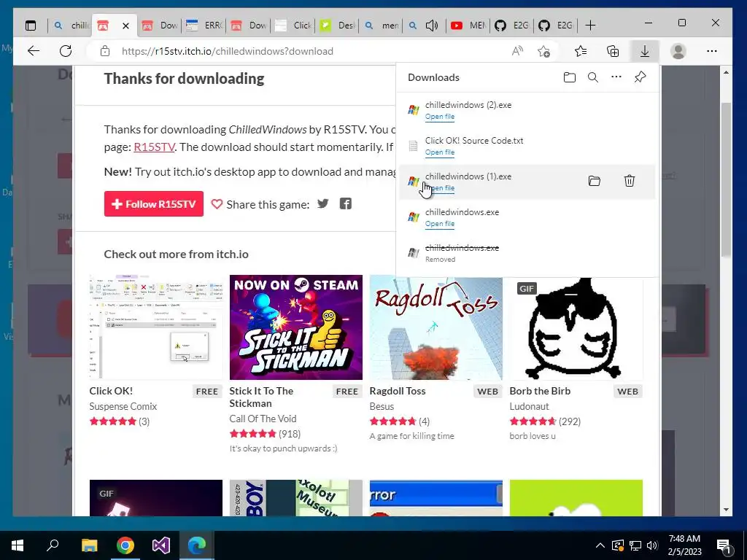
Task: Delete chilledwindows (1).exe download entry
Action: click(630, 181)
